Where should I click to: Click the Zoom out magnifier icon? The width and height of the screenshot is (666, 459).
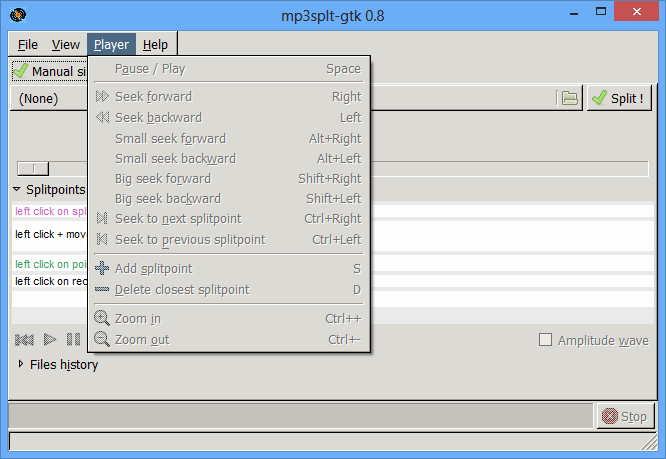click(102, 339)
